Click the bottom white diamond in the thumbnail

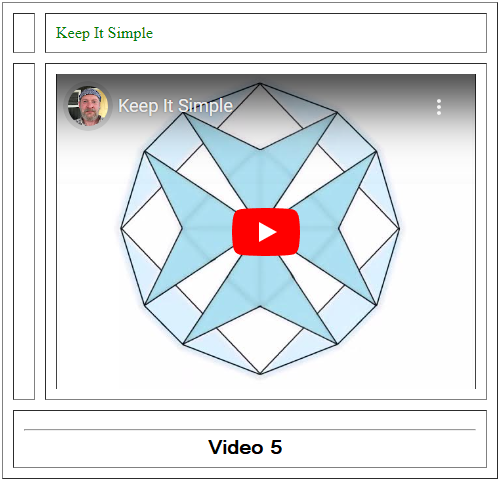pos(260,340)
